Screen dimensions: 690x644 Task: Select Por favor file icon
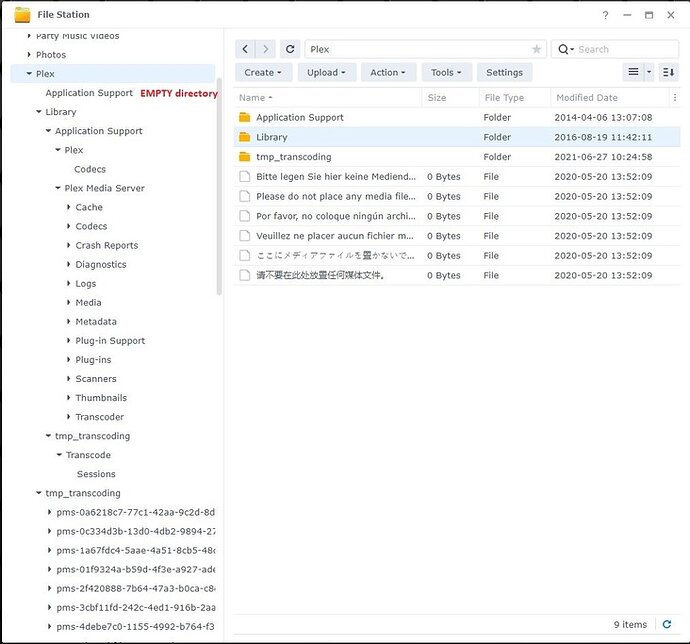pyautogui.click(x=244, y=216)
